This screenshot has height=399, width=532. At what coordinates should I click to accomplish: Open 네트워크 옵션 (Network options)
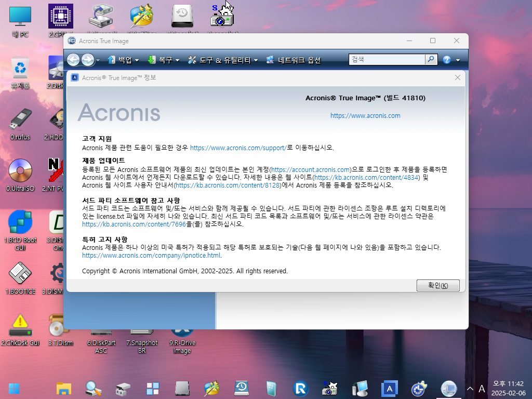tap(294, 60)
